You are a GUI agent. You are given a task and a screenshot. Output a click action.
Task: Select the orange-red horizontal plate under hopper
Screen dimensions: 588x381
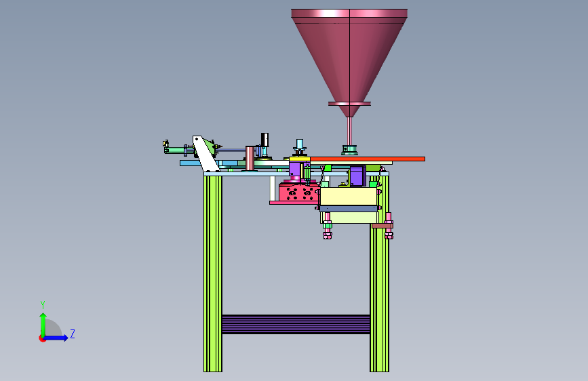[x=368, y=159]
